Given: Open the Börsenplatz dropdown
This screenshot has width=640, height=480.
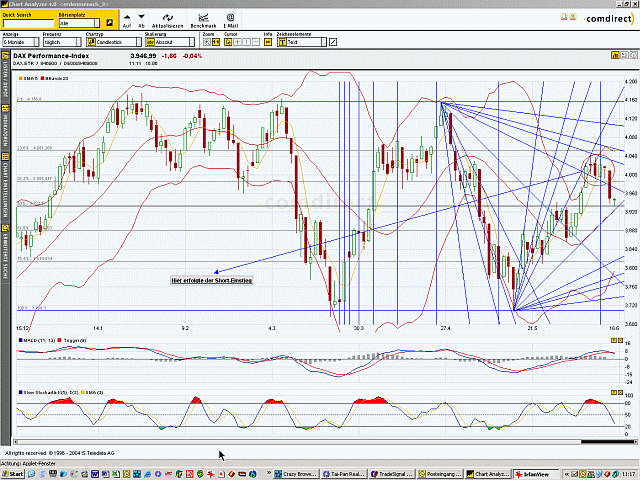Looking at the screenshot, I should (79, 23).
